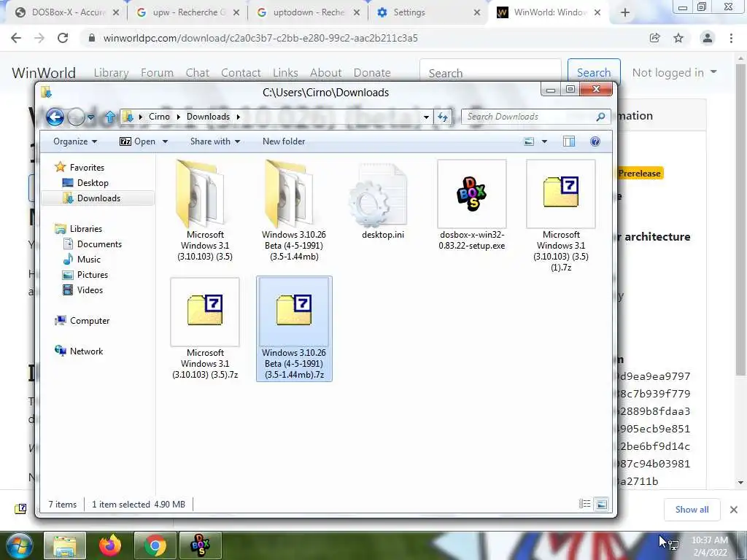This screenshot has height=560, width=747.
Task: Click the Cirno breadcrumb in the address bar
Action: (x=159, y=117)
